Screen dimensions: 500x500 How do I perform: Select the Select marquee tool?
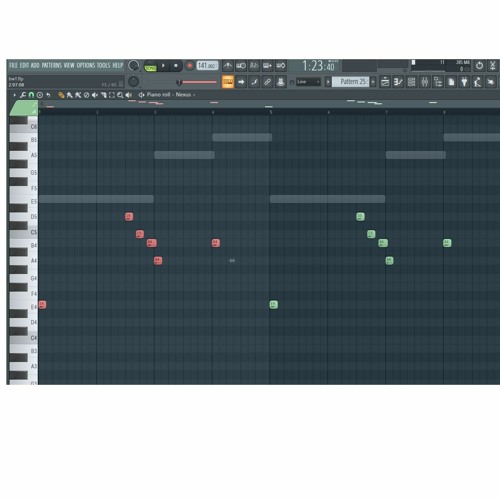point(112,95)
